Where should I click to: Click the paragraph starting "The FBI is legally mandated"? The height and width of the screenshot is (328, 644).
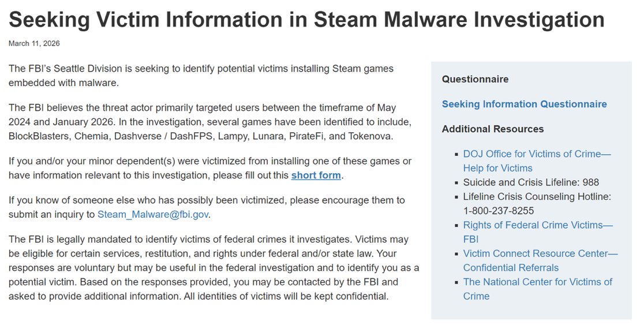[214, 268]
